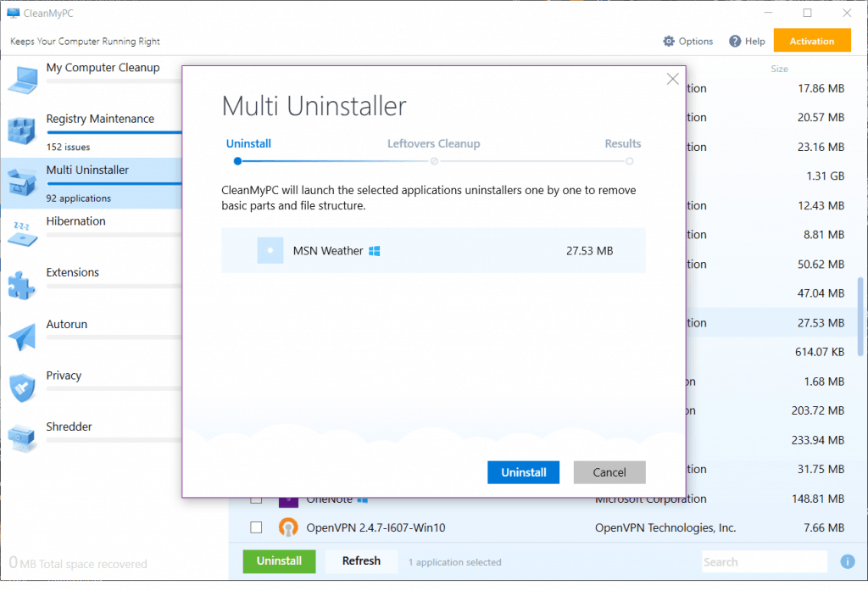This screenshot has width=868, height=591.
Task: Click Cancel in the dialog
Action: 609,472
